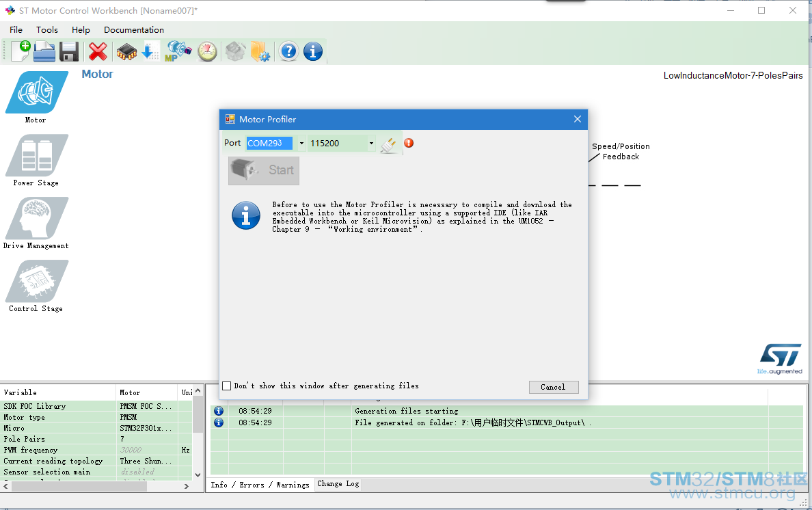Select the 'Micro' row
The image size is (812, 510).
[97, 428]
